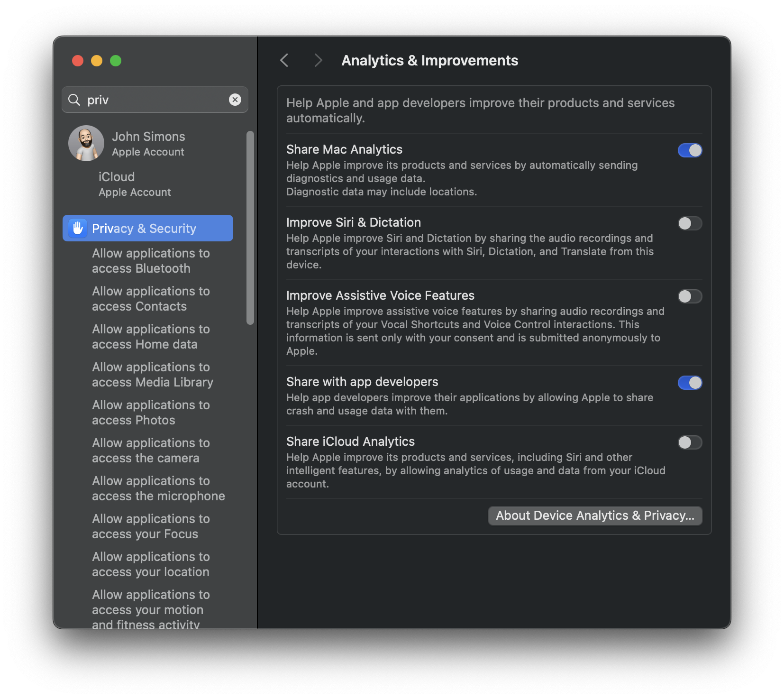Select Allow applications to access the camera
This screenshot has width=784, height=699.
(151, 451)
